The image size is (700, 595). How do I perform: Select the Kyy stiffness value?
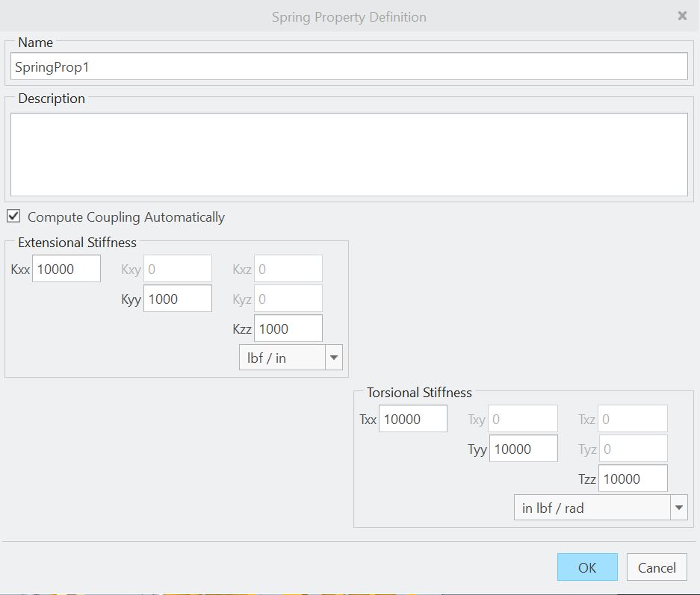click(x=177, y=298)
